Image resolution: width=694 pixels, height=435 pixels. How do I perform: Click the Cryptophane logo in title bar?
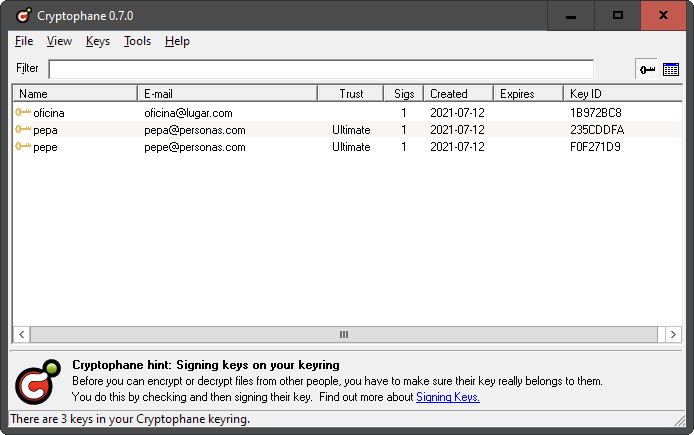[x=23, y=15]
